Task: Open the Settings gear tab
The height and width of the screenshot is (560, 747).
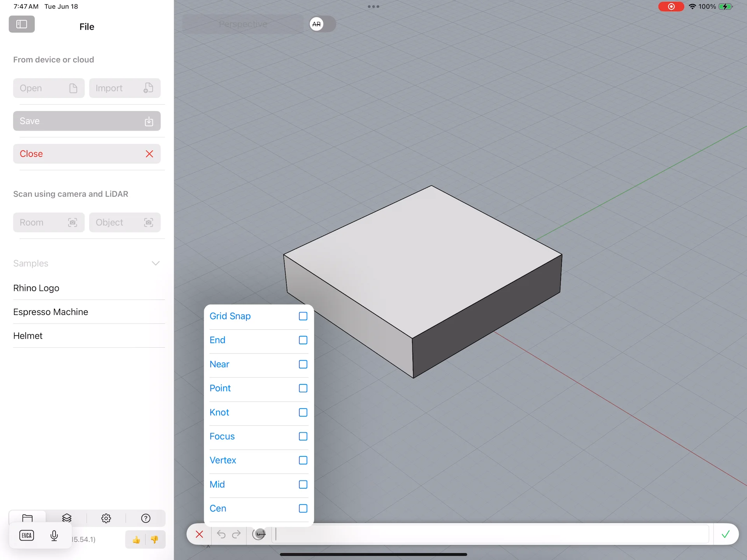Action: coord(106,518)
